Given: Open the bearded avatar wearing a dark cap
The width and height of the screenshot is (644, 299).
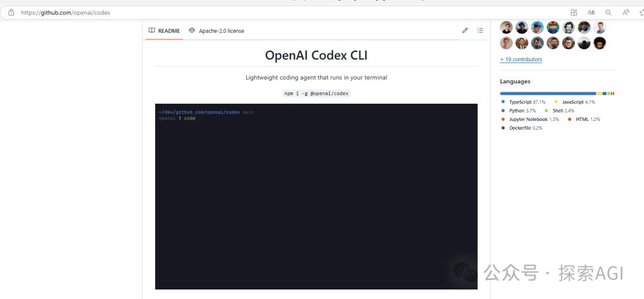Looking at the screenshot, I should coord(584,27).
